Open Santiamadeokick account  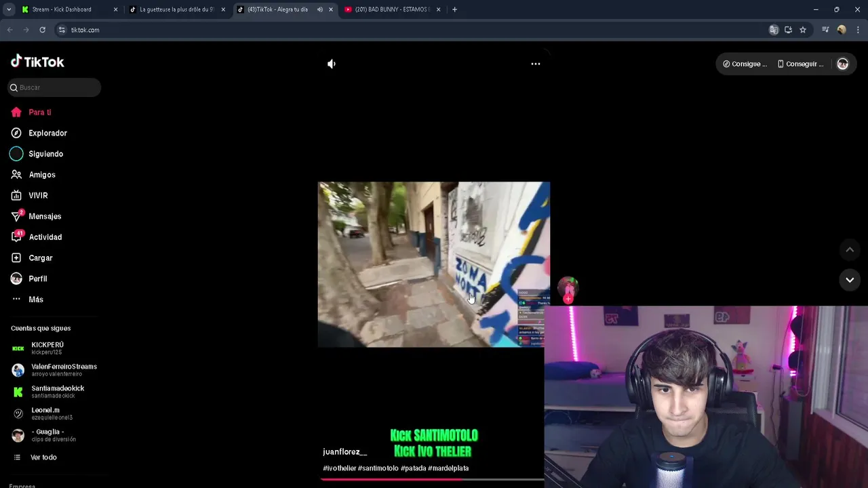click(48, 392)
